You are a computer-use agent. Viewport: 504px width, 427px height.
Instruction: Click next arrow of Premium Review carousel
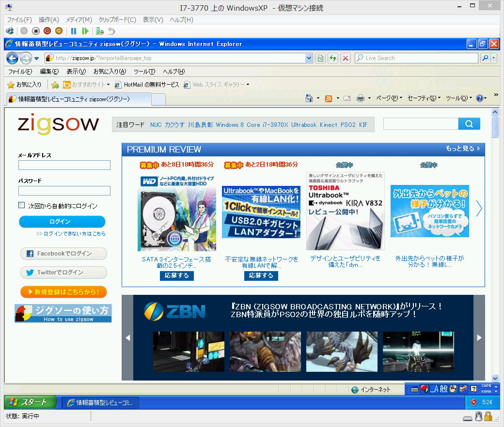(x=479, y=209)
